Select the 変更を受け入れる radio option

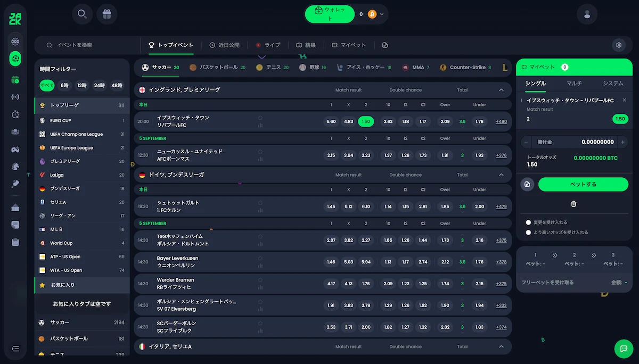click(x=528, y=222)
